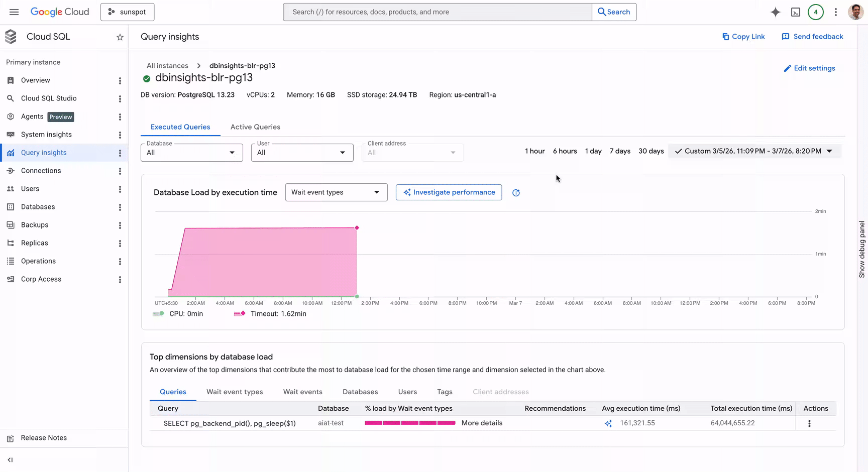The image size is (868, 472).
Task: Open Release Notes
Action: [x=44, y=438]
